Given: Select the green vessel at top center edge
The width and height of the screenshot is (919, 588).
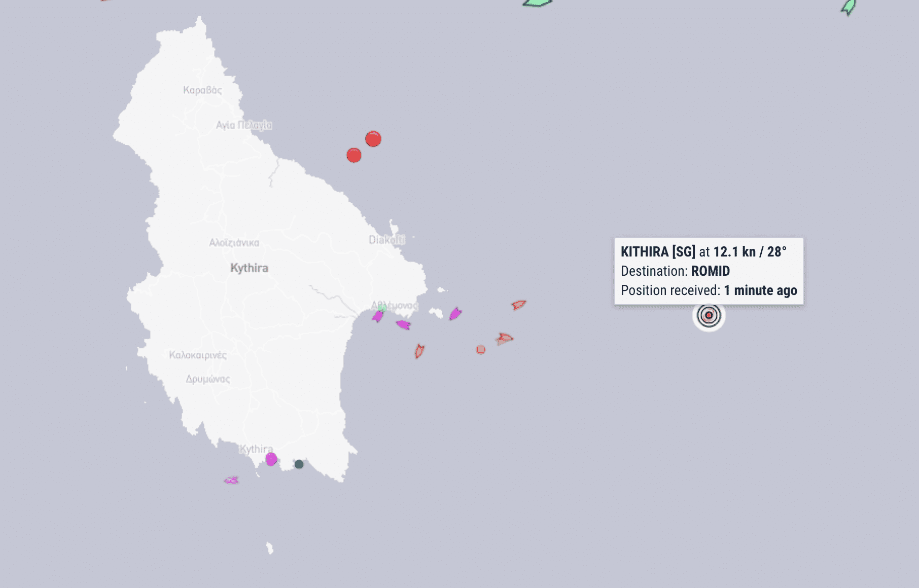Looking at the screenshot, I should tap(537, 3).
